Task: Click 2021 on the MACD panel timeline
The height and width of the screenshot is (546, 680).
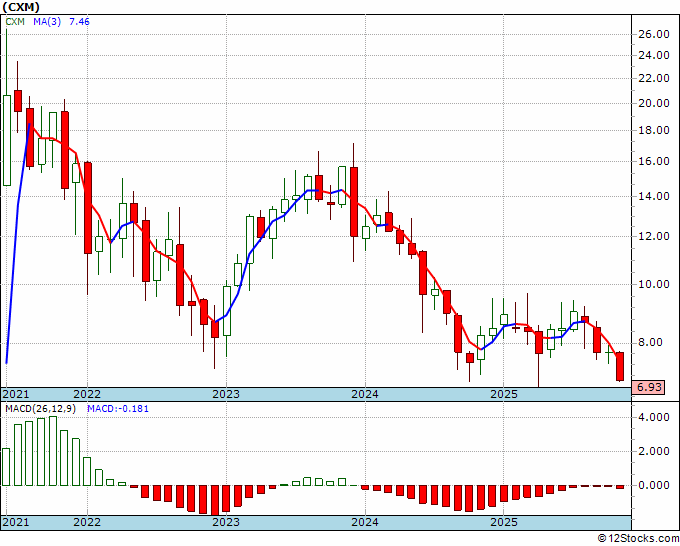Action: (17, 522)
